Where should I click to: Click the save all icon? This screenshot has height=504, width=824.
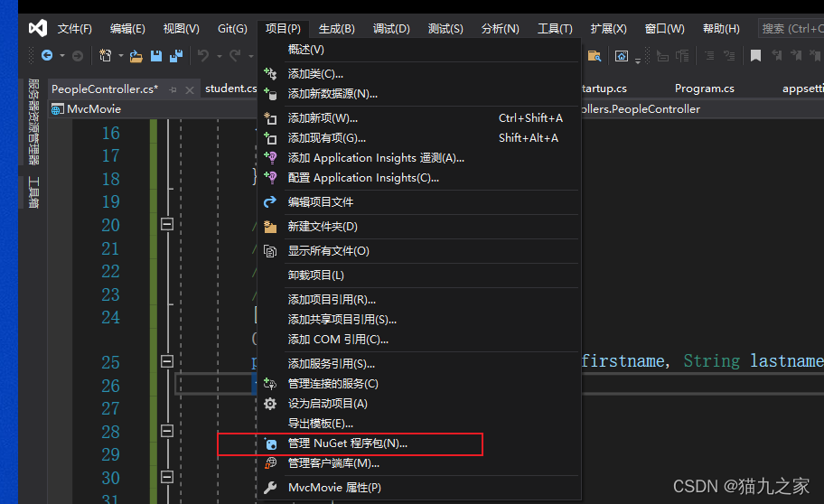[176, 56]
